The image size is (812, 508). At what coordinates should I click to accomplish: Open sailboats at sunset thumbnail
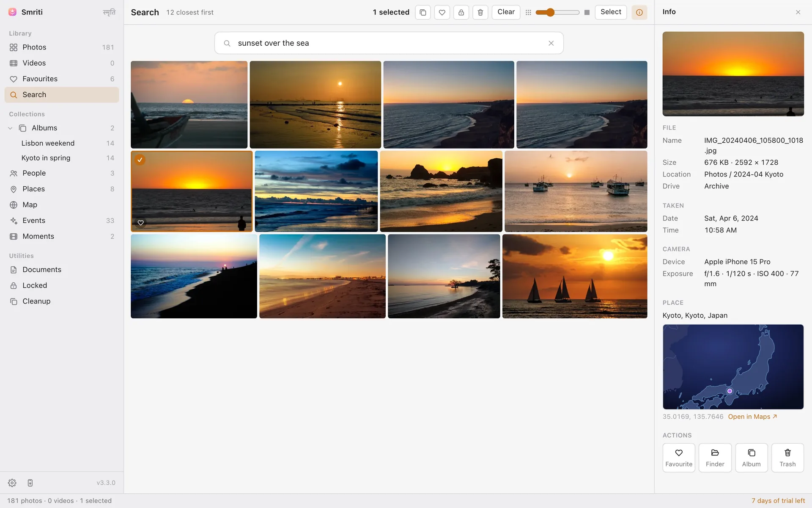[x=575, y=276]
